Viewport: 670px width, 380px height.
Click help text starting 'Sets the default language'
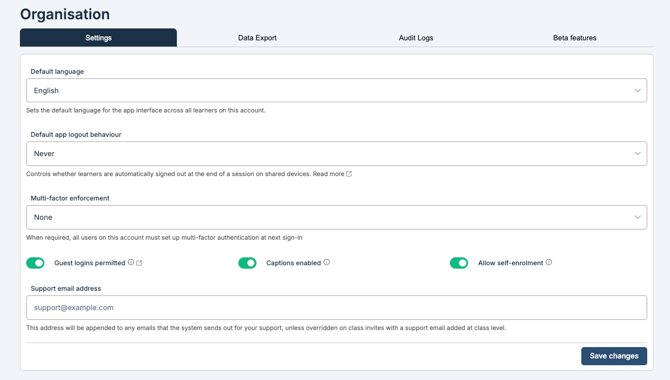point(146,110)
